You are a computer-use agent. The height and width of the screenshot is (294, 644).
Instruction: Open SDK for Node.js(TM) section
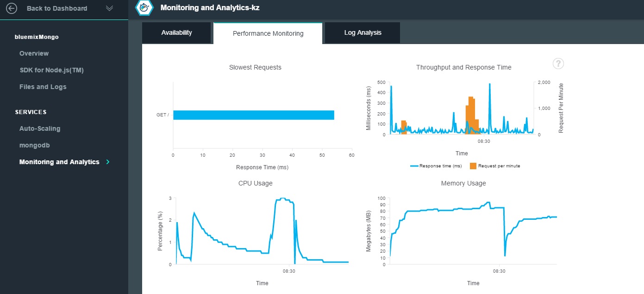pyautogui.click(x=51, y=70)
